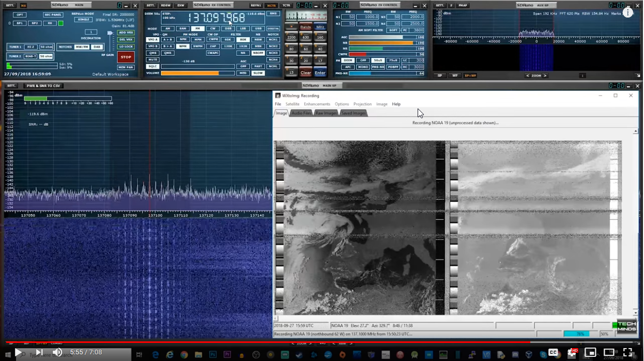Image resolution: width=644 pixels, height=361 pixels.
Task: Click the ADD VRX button
Action: 126,33
